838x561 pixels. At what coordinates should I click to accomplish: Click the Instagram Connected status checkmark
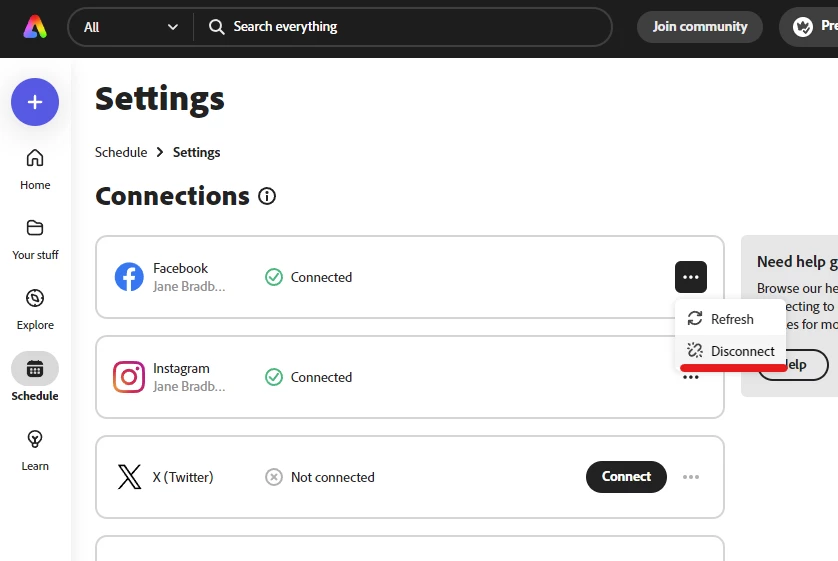pyautogui.click(x=274, y=377)
